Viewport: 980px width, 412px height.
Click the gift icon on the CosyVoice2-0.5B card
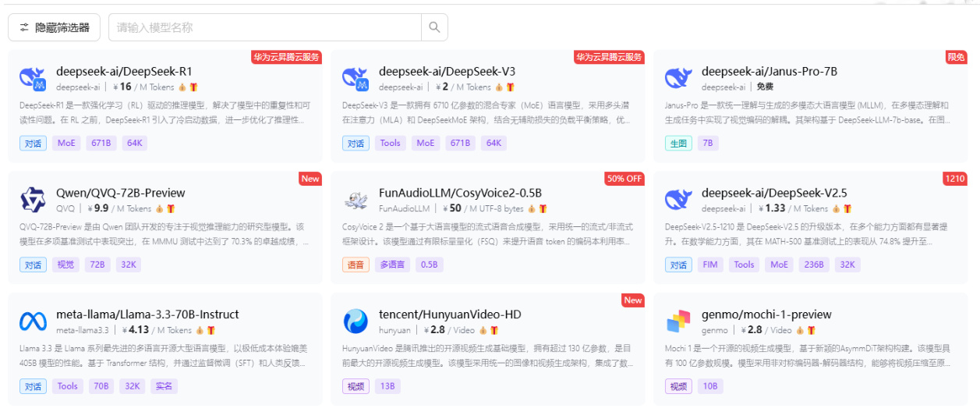tap(543, 208)
